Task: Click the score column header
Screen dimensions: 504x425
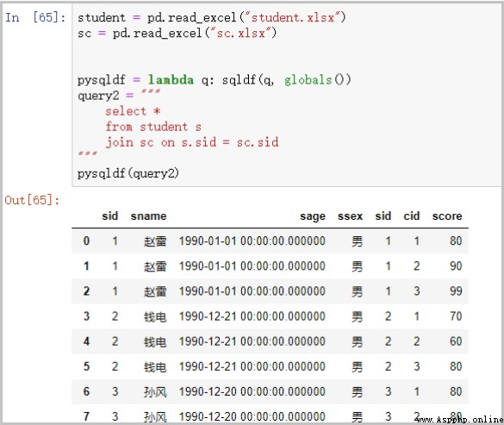Action: coord(447,216)
